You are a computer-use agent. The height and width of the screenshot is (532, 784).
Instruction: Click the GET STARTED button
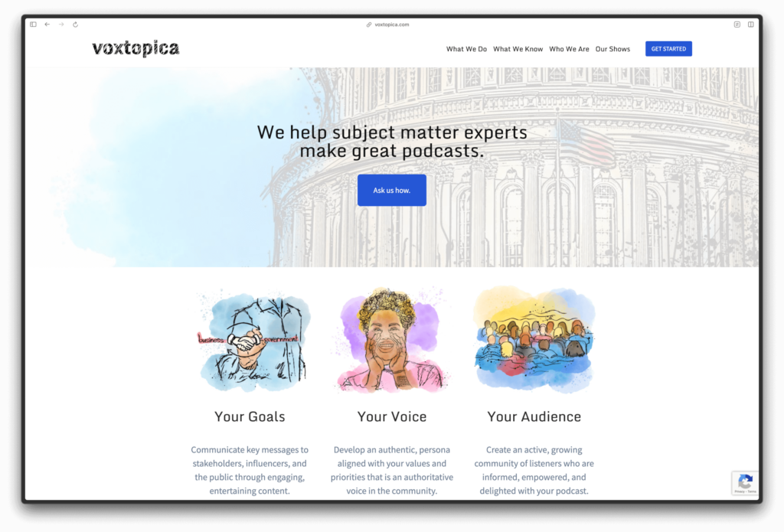coord(668,49)
